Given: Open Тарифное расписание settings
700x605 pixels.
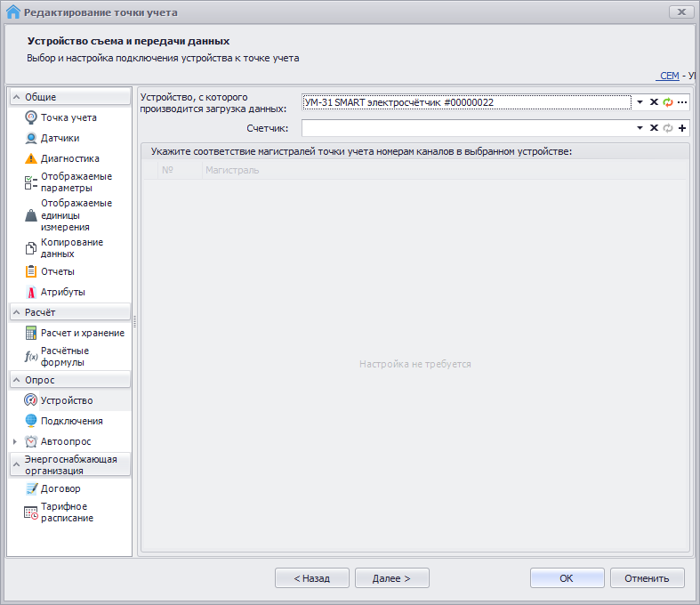Looking at the screenshot, I should click(x=67, y=512).
